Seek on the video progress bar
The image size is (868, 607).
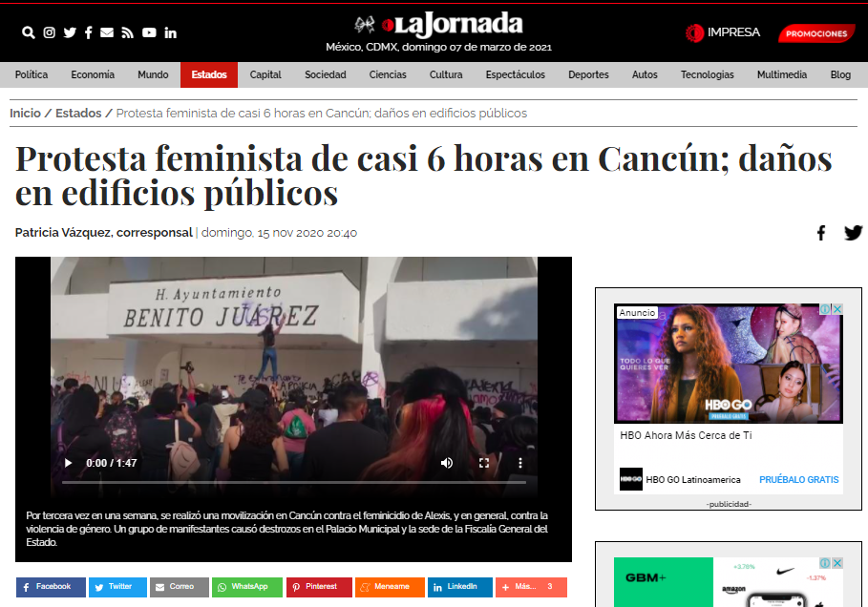click(x=293, y=482)
